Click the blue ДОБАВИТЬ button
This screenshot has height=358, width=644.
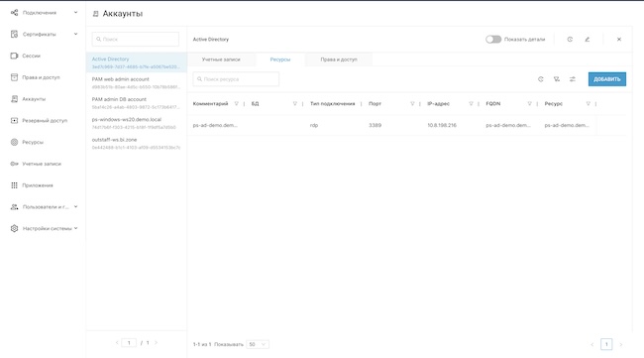point(607,79)
